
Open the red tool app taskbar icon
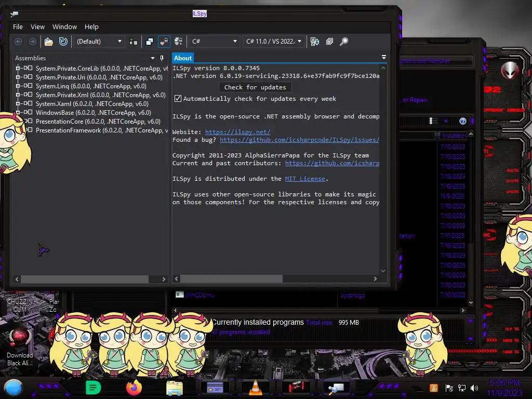point(296,387)
